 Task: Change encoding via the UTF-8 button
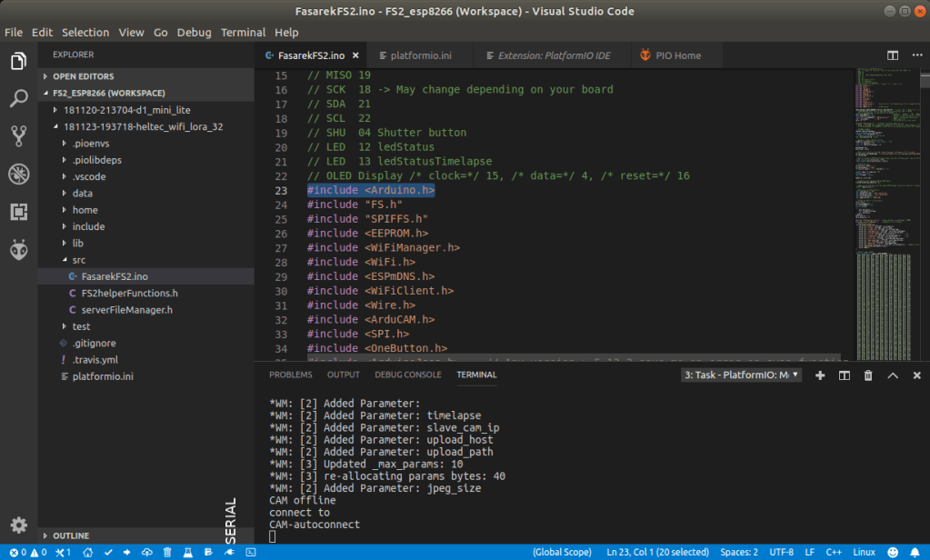[x=782, y=552]
